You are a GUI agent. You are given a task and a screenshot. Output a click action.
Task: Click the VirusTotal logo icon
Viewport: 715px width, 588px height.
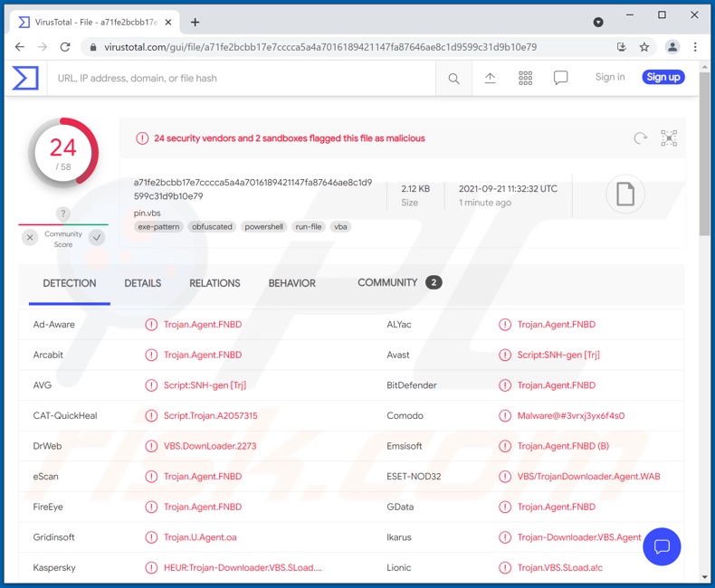click(25, 78)
